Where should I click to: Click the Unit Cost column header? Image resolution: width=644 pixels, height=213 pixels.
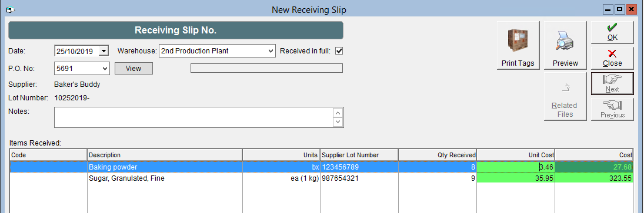[x=516, y=155]
